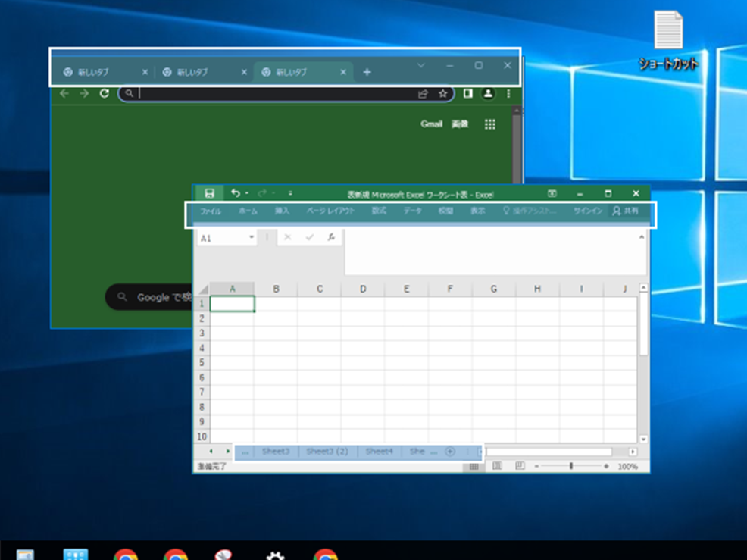This screenshot has width=747, height=560.
Task: Click the Name Box showing A1
Action: [x=222, y=238]
